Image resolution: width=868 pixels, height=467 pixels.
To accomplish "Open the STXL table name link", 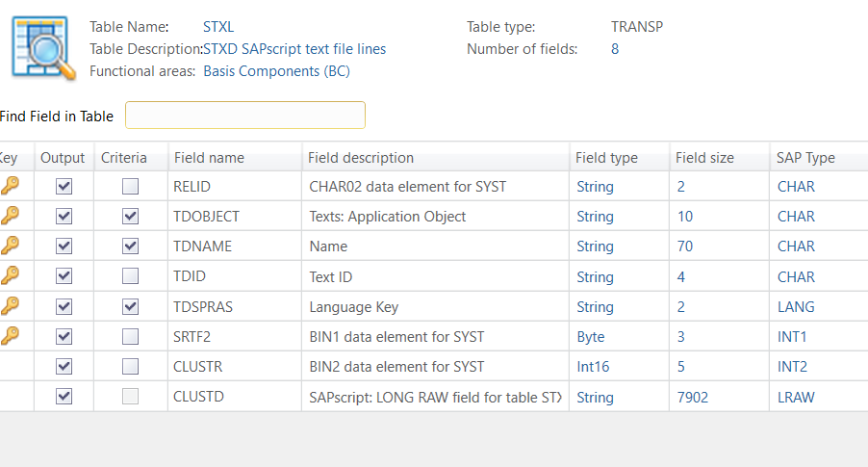I will point(218,27).
